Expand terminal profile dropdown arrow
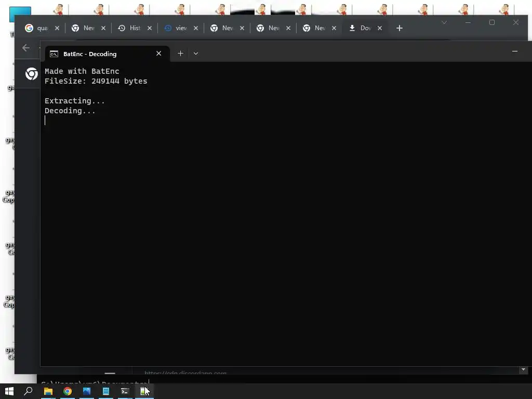Screen dimensions: 532x399 pos(196,54)
